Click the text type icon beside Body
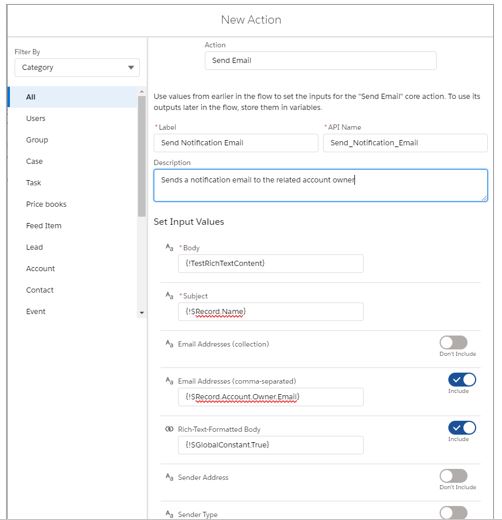502x520 pixels. click(169, 247)
